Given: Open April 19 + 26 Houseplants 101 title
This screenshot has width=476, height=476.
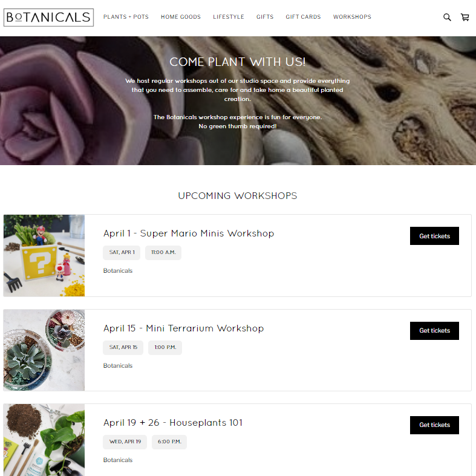Looking at the screenshot, I should (x=173, y=423).
